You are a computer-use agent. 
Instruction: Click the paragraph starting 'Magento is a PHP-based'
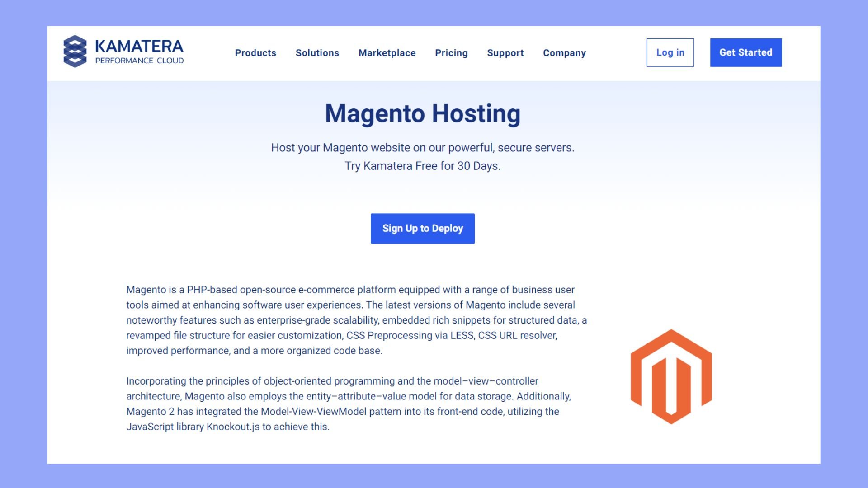tap(356, 320)
